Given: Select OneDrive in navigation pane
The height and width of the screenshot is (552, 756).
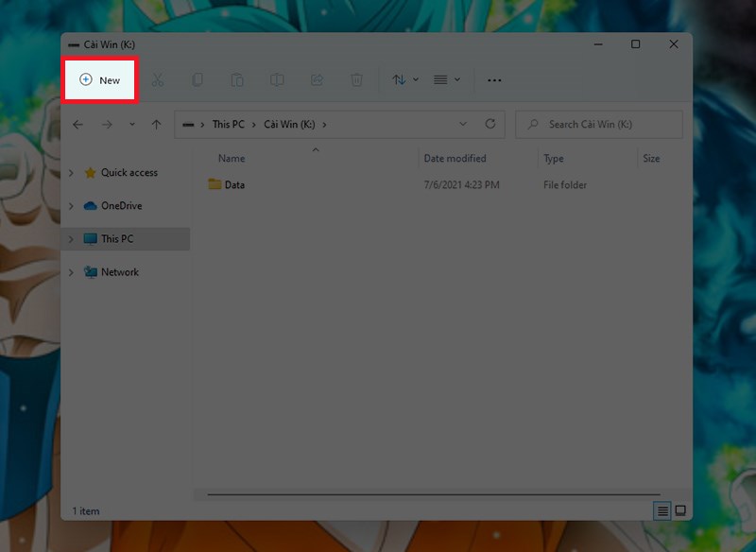Looking at the screenshot, I should (121, 206).
